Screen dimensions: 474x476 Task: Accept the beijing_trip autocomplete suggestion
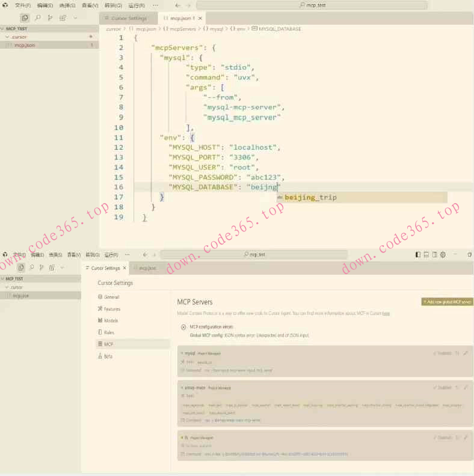[310, 197]
